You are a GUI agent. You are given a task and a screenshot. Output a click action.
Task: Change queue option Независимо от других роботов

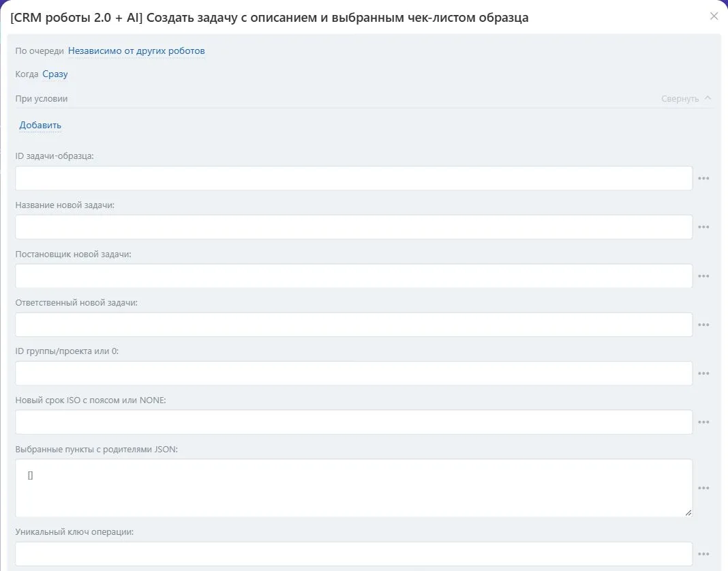tap(136, 50)
